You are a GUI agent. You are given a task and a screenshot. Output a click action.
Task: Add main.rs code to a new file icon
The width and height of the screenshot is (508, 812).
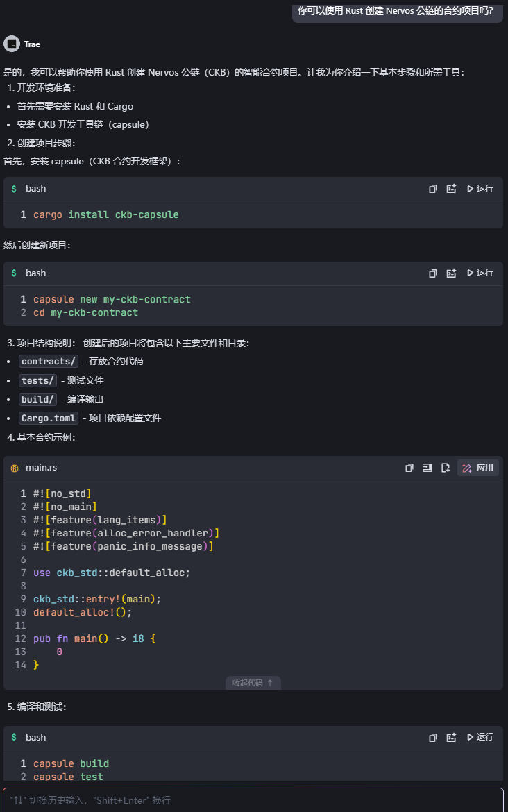[446, 468]
